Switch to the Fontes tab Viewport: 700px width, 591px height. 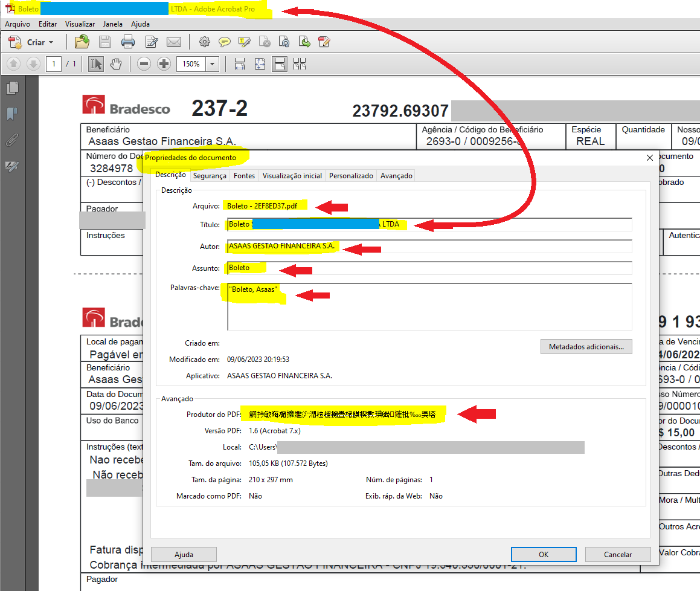pyautogui.click(x=244, y=176)
